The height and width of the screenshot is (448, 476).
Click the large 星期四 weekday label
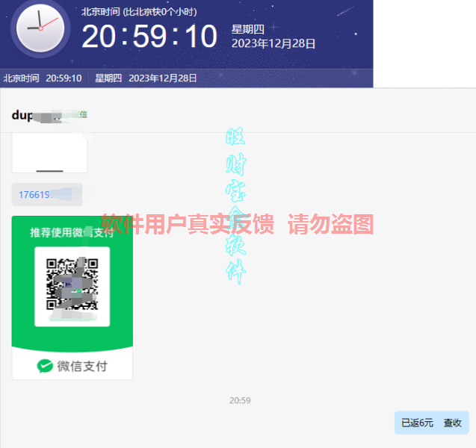248,28
